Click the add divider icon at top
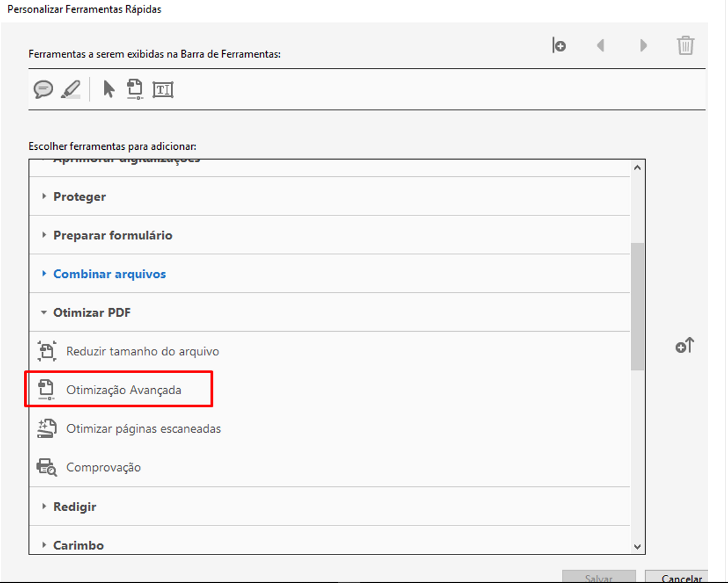Screen dimensions: 728x583 (x=559, y=46)
